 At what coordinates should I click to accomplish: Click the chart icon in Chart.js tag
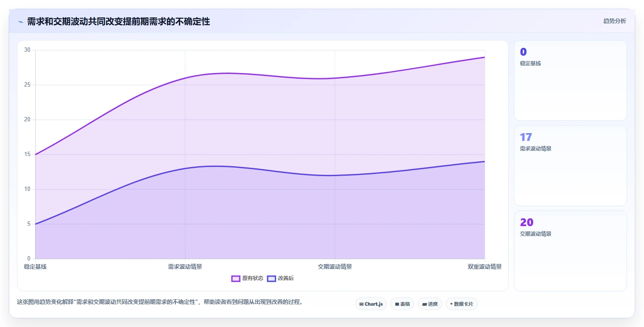pyautogui.click(x=361, y=304)
